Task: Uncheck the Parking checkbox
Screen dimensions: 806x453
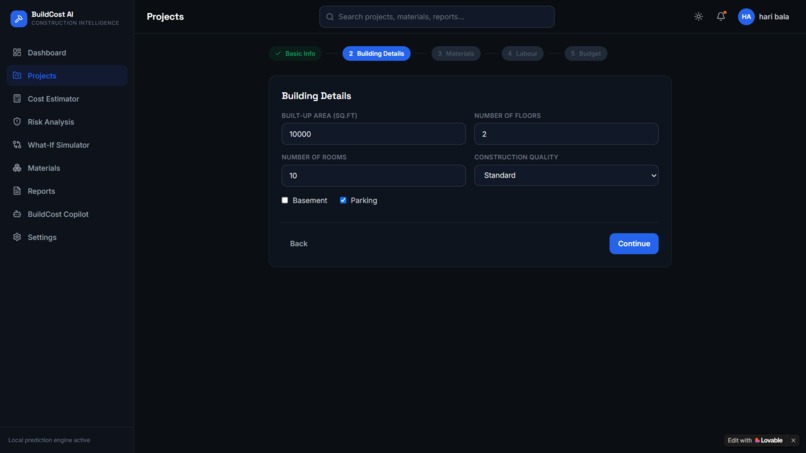Action: tap(343, 200)
